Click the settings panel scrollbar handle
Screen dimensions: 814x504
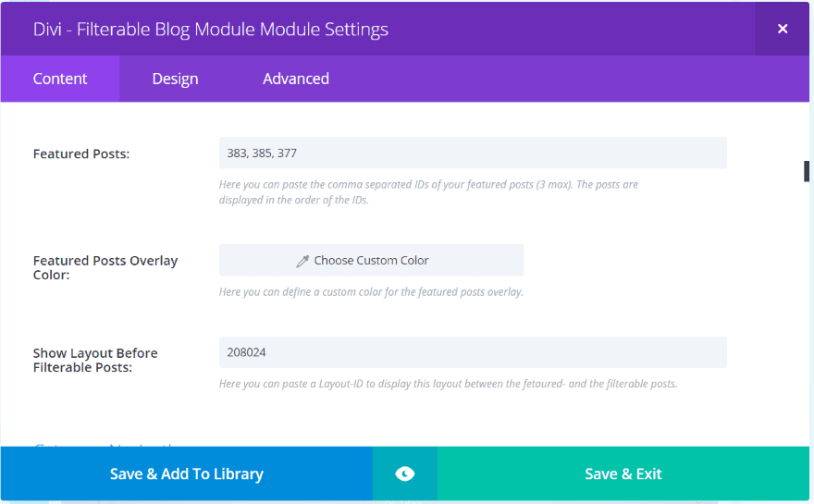pyautogui.click(x=807, y=171)
